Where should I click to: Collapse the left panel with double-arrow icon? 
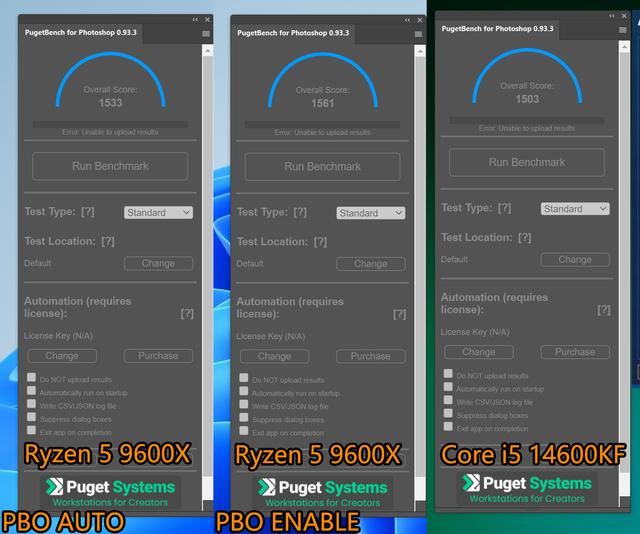[x=195, y=19]
